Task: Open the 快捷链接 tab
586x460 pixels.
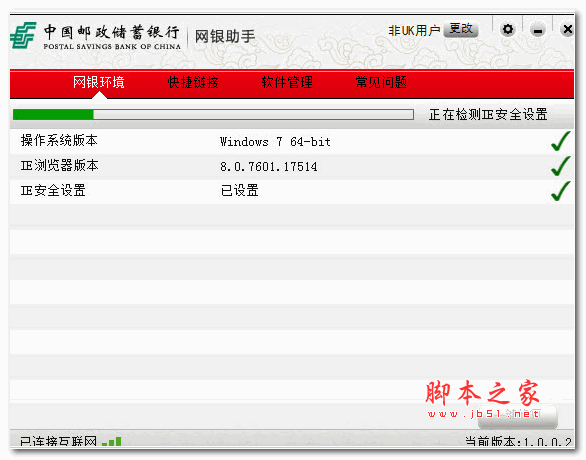Action: click(193, 82)
